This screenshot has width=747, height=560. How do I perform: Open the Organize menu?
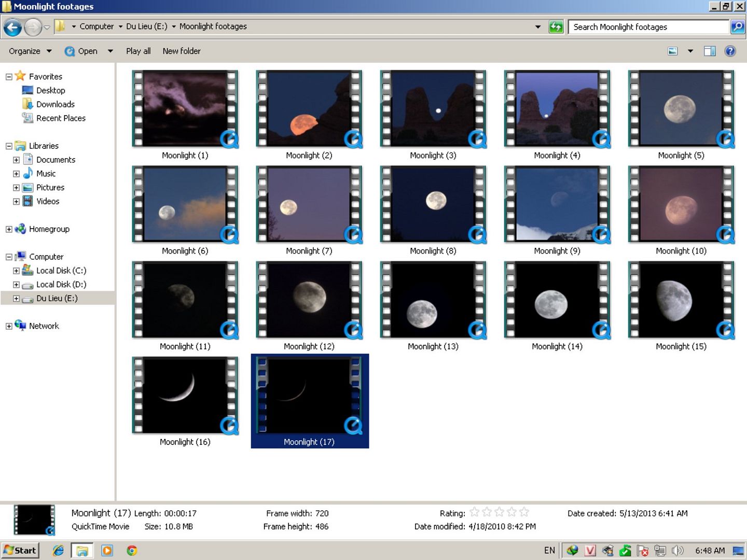click(30, 51)
